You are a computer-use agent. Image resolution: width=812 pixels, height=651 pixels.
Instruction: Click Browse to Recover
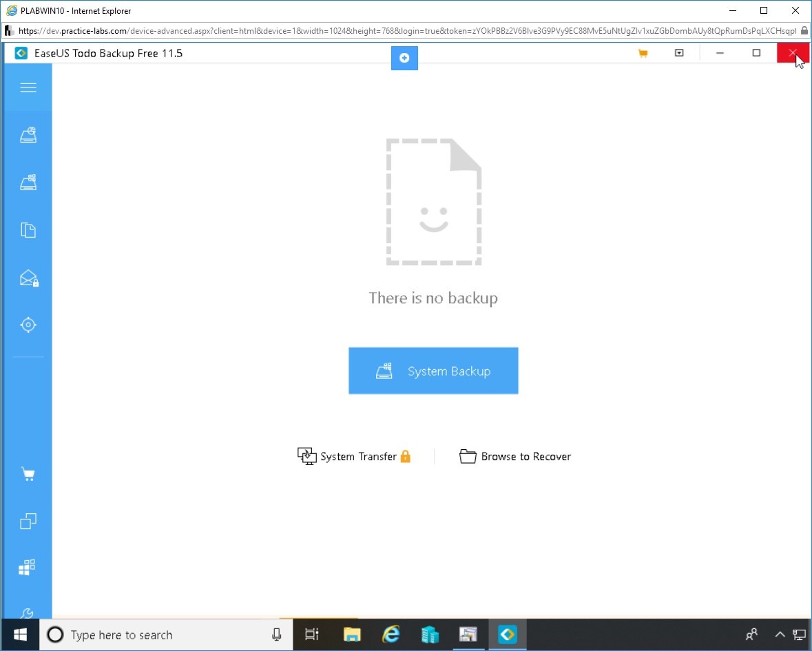[515, 456]
